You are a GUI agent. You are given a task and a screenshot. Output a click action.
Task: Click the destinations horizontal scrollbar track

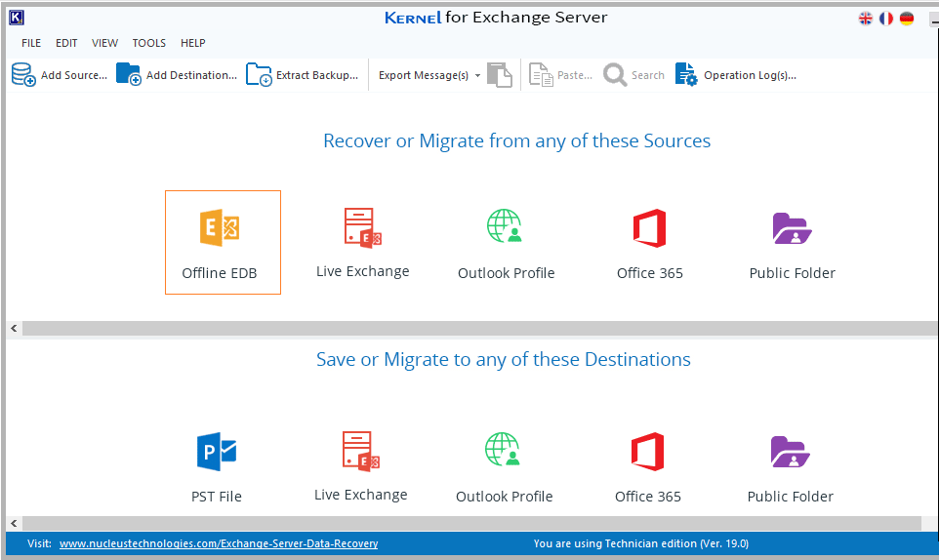point(471,523)
